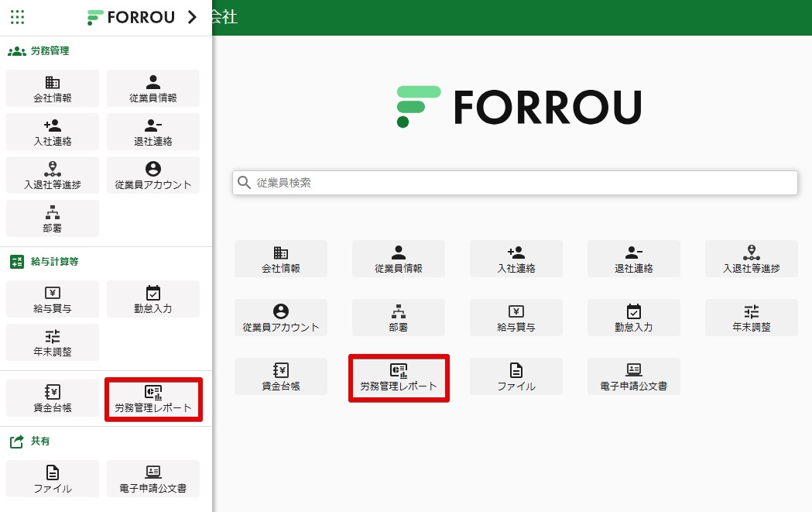Select 給与賞与 in the sidebar's 給与計算等 section

pos(53,299)
